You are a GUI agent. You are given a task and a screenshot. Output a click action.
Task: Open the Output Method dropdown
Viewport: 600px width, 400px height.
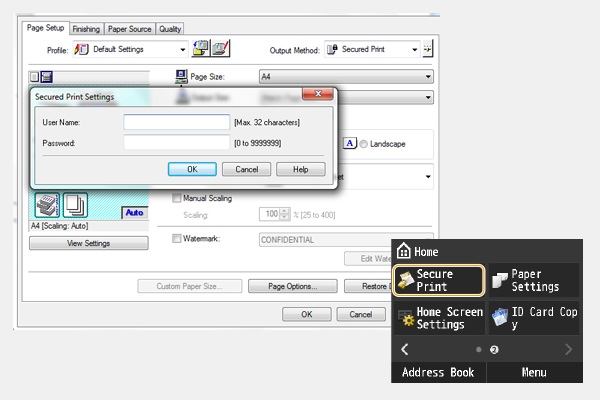click(412, 49)
